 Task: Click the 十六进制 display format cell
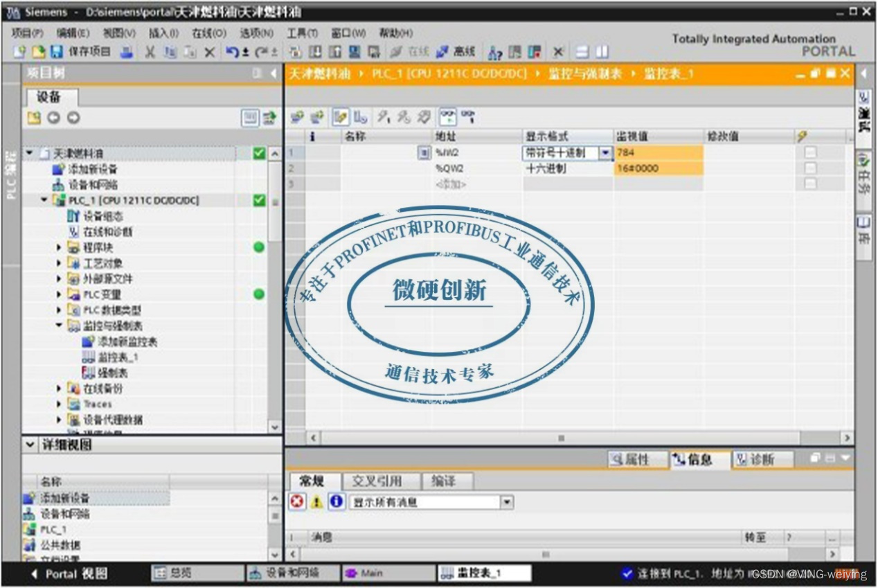(x=568, y=168)
